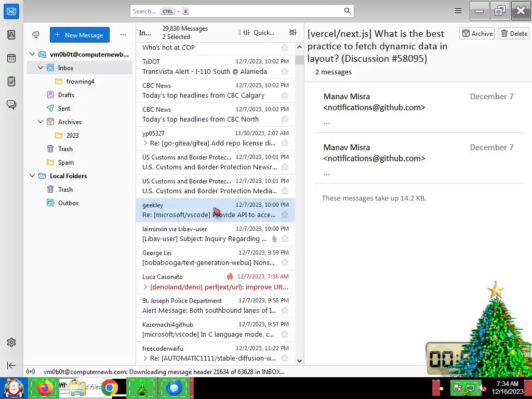Click message list scrollbar up arrow
This screenshot has width=532, height=399.
tap(299, 47)
